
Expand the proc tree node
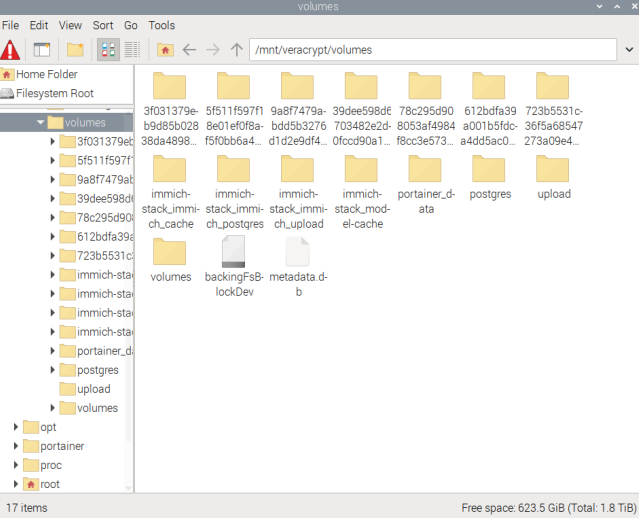pyautogui.click(x=16, y=465)
